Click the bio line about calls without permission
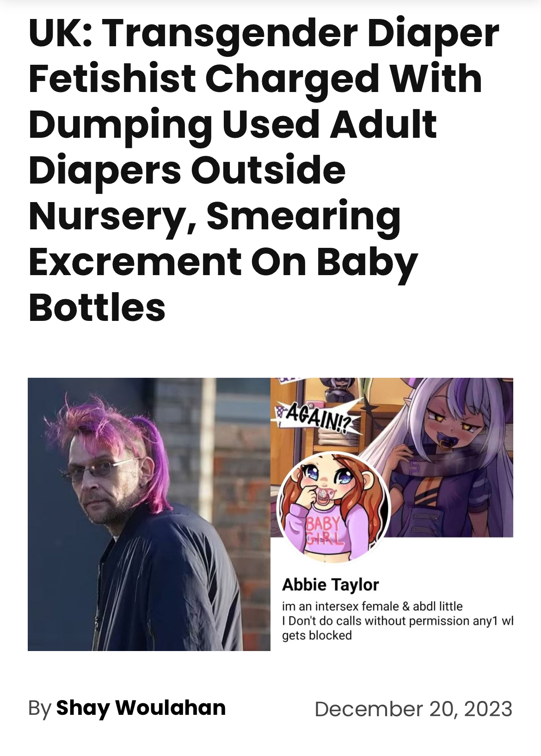 click(398, 621)
